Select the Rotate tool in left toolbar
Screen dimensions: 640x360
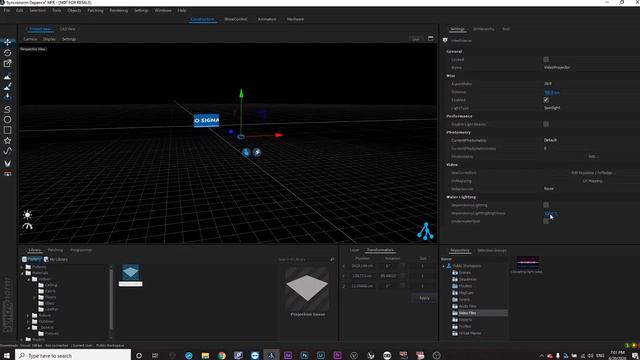[7, 53]
